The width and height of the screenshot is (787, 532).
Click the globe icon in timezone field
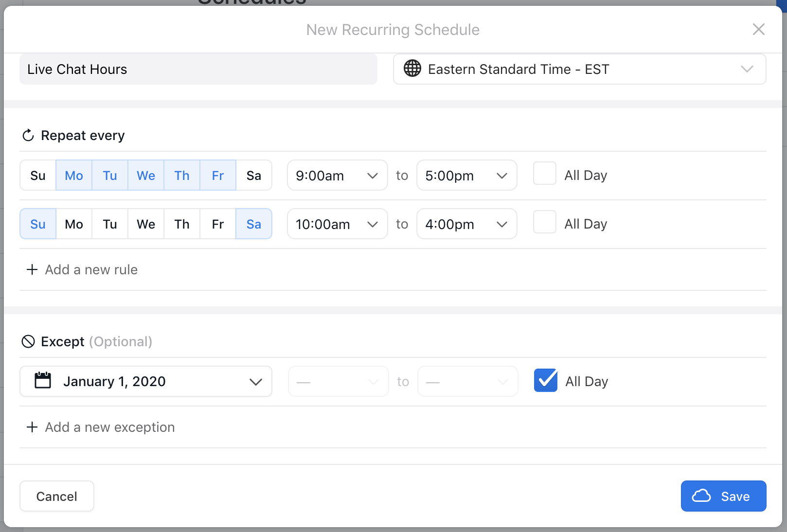(x=412, y=69)
